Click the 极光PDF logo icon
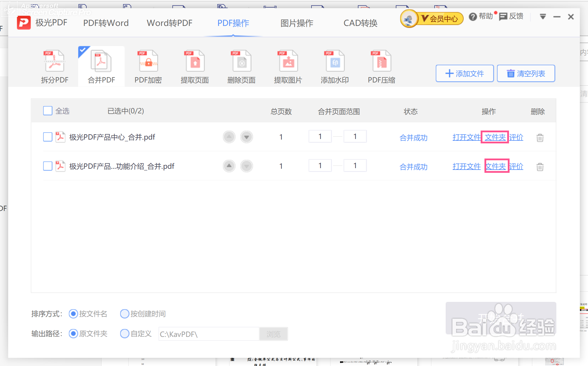Screen dimensions: 588x366 click(x=24, y=23)
